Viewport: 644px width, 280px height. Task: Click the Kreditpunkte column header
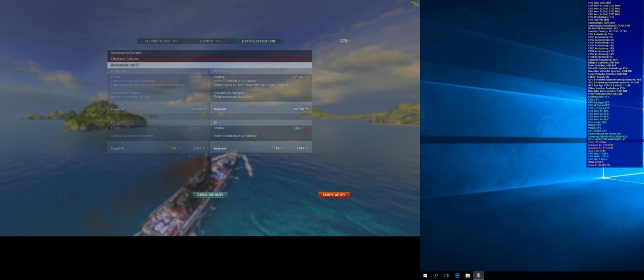point(119,71)
